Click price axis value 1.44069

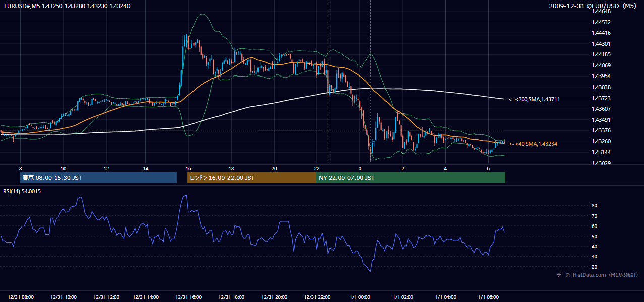pos(601,65)
